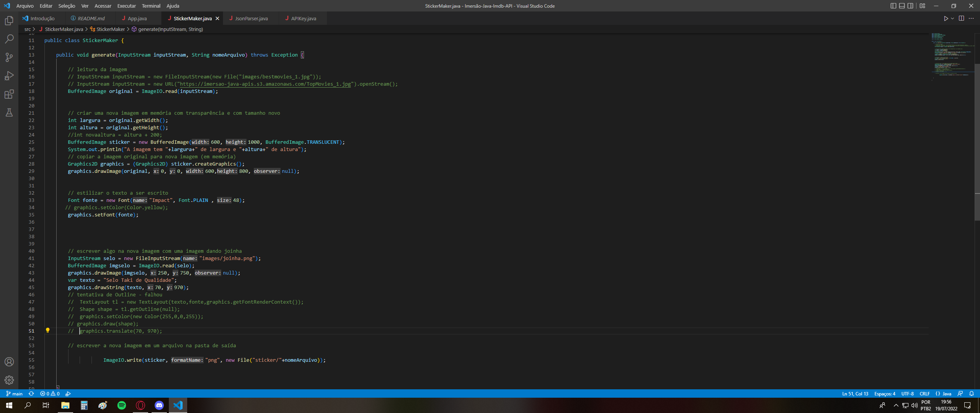980x413 pixels.
Task: Follow the imersao-java-apis URL link
Action: [x=265, y=84]
